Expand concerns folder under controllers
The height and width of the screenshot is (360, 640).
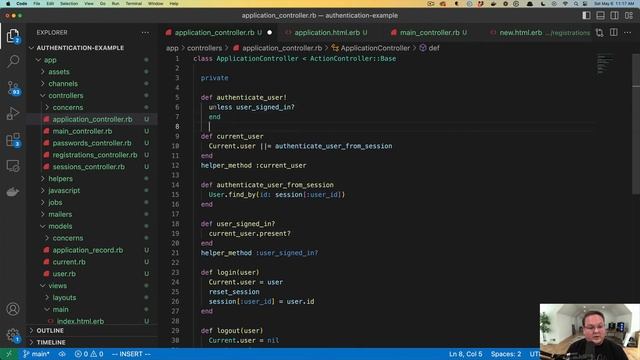coord(68,107)
